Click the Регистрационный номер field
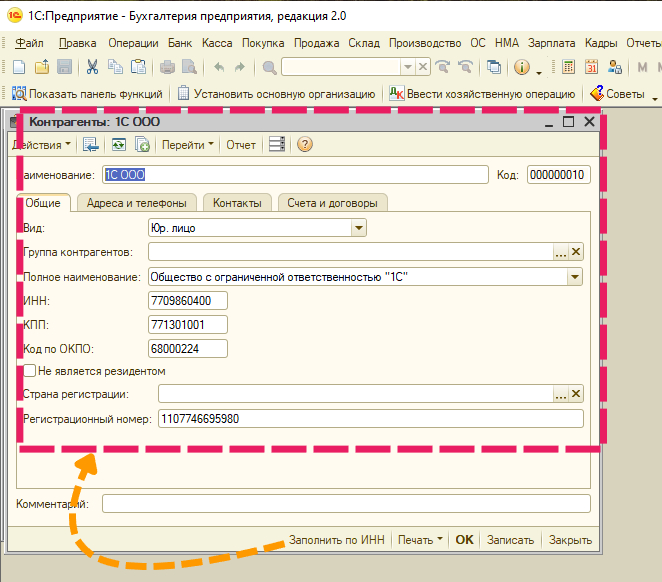Screen dimensions: 662x582 [x=371, y=419]
